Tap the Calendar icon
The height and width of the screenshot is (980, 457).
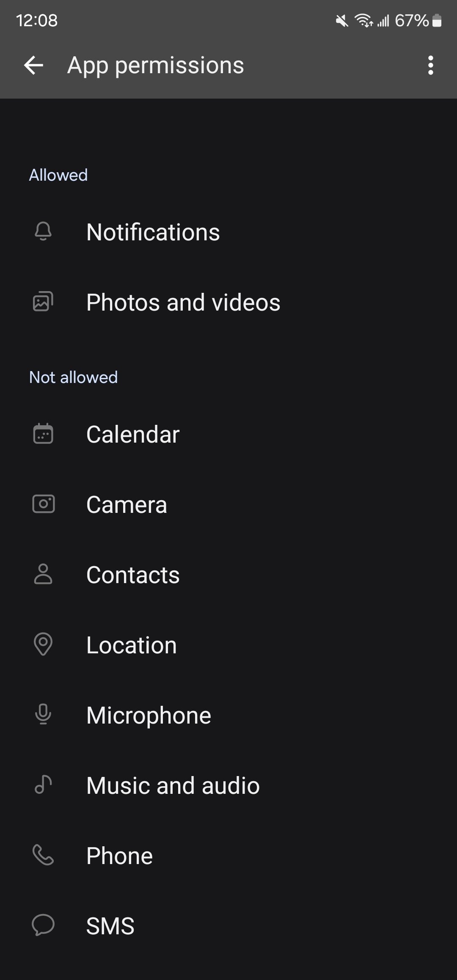(x=43, y=434)
